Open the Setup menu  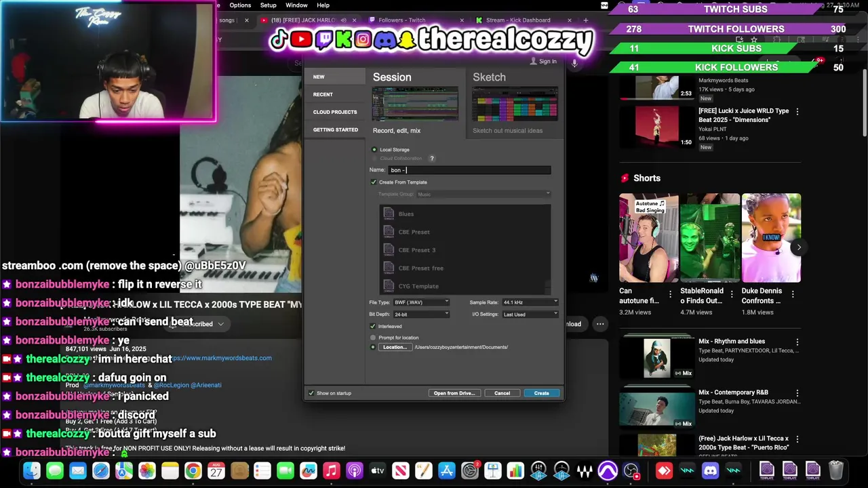coord(269,5)
